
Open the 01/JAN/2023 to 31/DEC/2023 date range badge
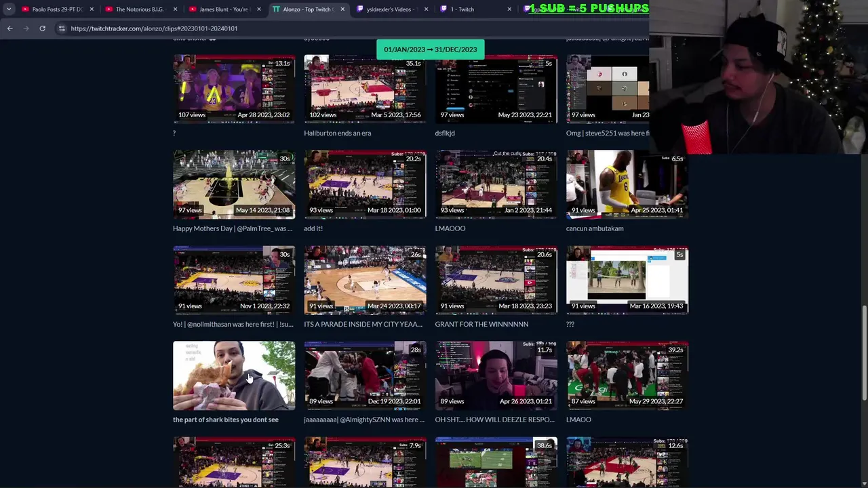430,49
